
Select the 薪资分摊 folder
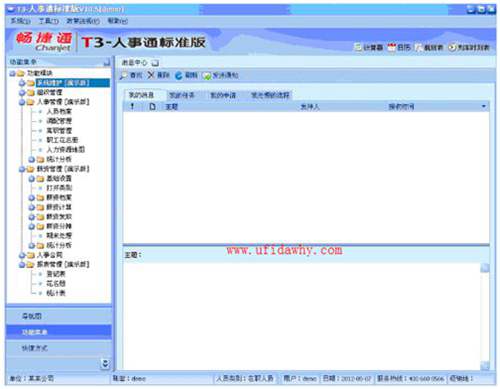pyautogui.click(x=59, y=226)
